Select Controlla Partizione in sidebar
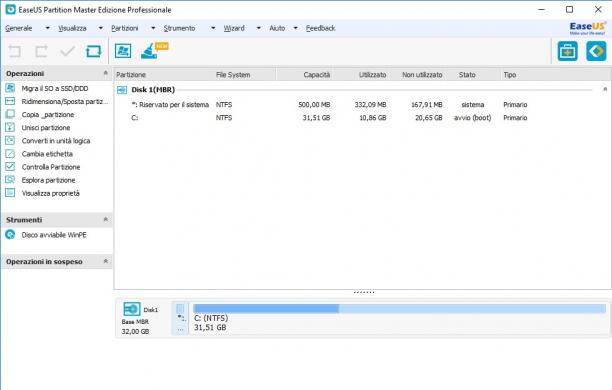Screen dimensions: 612x390 (x=51, y=167)
